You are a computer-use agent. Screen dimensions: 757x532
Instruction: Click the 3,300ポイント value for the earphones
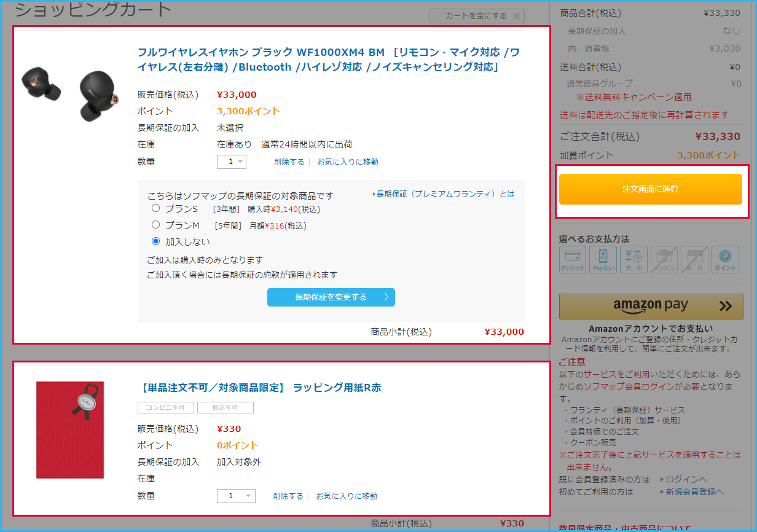click(248, 111)
